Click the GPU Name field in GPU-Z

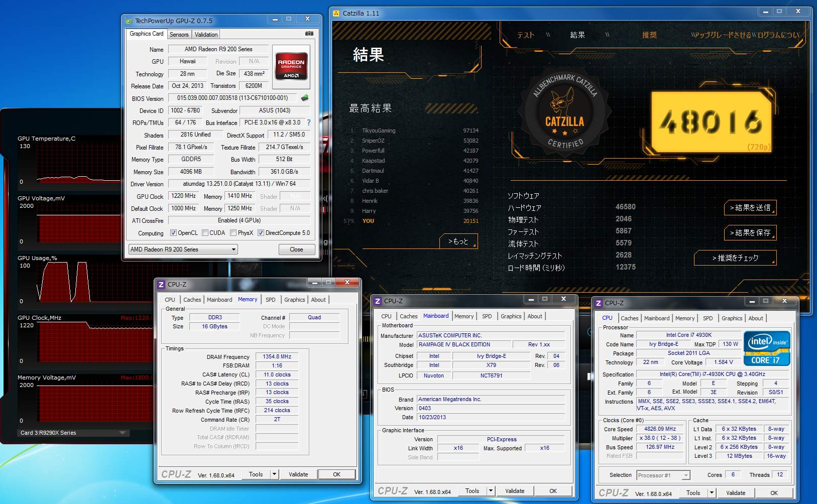click(x=218, y=49)
